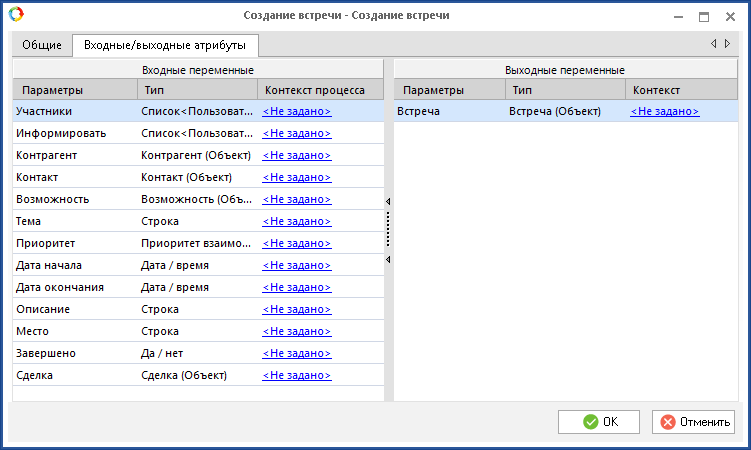751x450 pixels.
Task: Click the application logo icon in title bar
Action: (x=14, y=16)
